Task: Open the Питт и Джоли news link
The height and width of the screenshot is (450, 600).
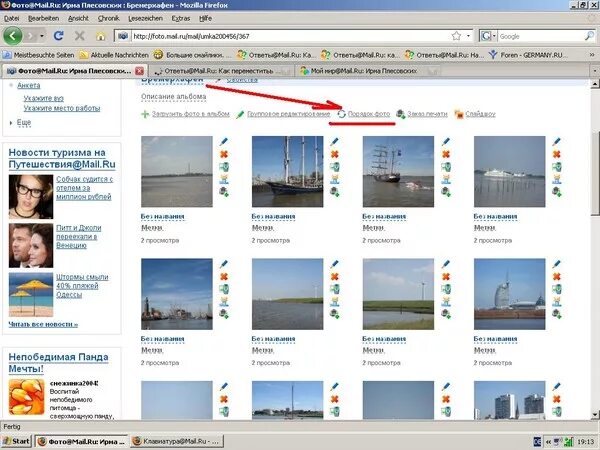Action: pos(78,236)
